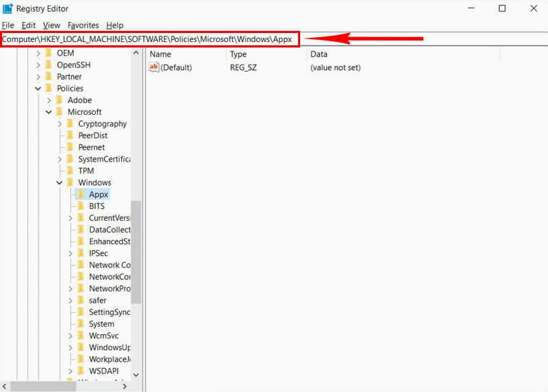Open the View menu
548x392 pixels.
pos(52,25)
